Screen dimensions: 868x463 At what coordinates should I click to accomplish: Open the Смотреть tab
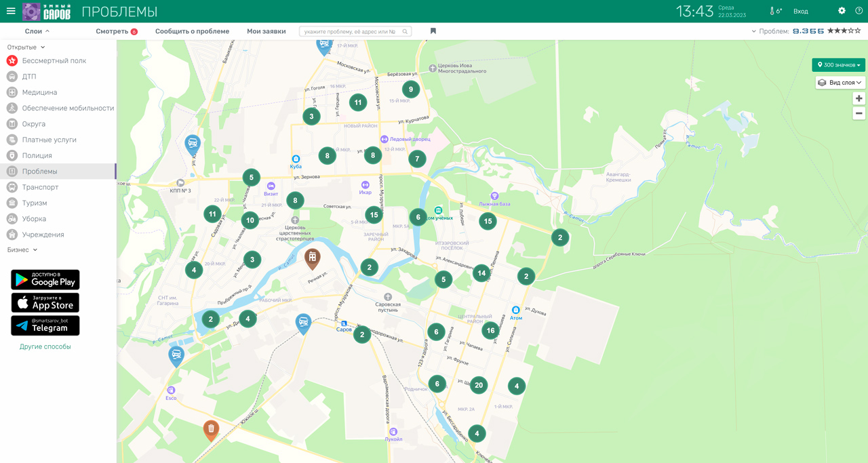click(x=117, y=31)
